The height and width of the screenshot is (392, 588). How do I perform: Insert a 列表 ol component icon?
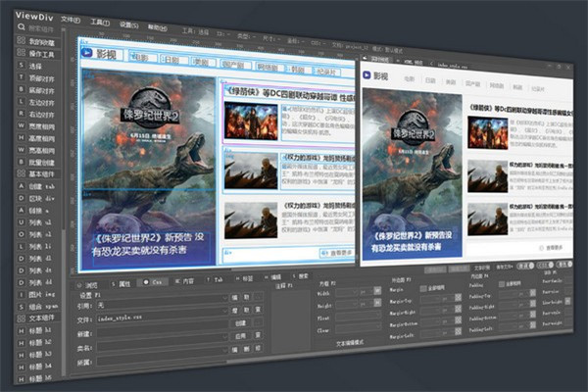(x=21, y=234)
